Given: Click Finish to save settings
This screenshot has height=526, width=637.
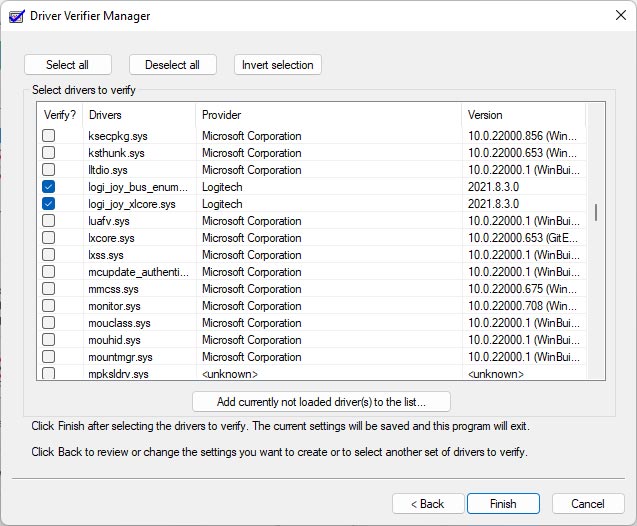Looking at the screenshot, I should [x=503, y=504].
